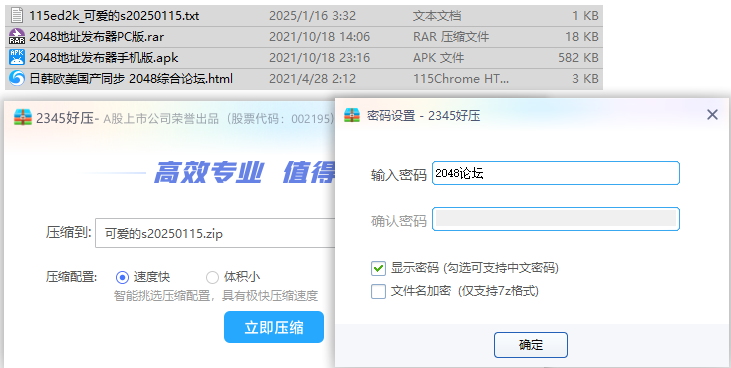Screen dimensions: 731x368
Task: Click the 确认密码 input field
Action: [x=555, y=219]
